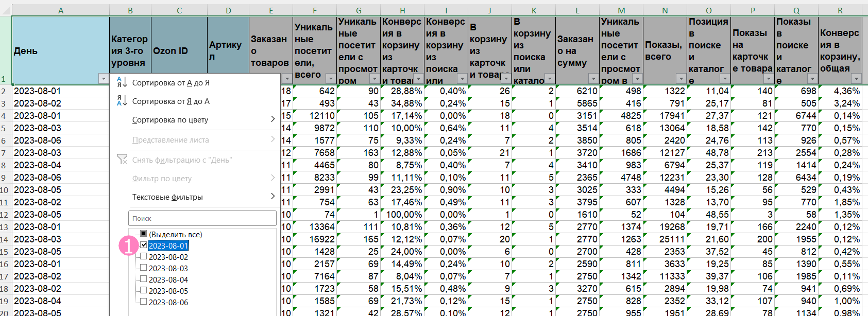Image resolution: width=868 pixels, height=316 pixels.
Task: Open the Сортировка по цвету submenu
Action: coord(201,120)
